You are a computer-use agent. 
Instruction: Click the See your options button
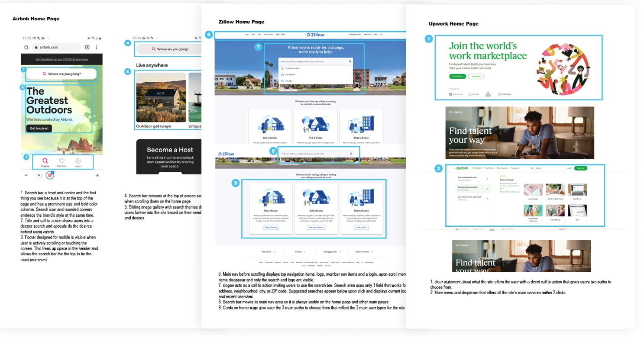pyautogui.click(x=316, y=227)
